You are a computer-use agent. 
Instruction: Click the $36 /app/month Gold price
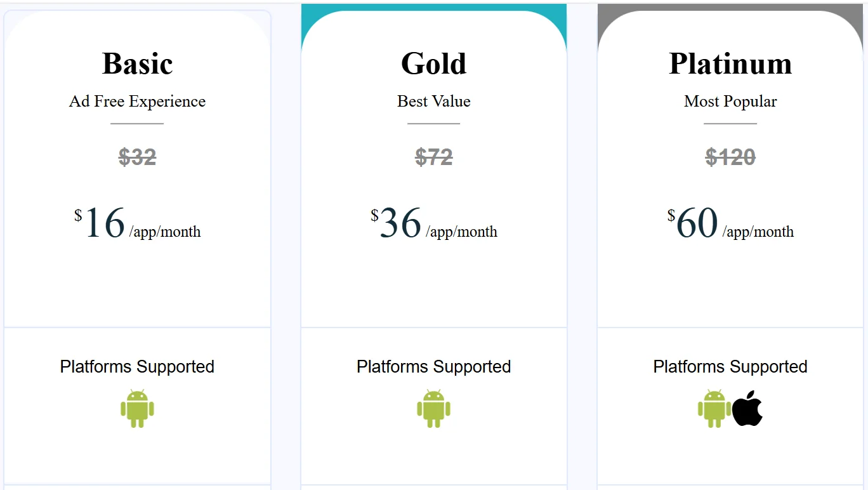tap(433, 224)
